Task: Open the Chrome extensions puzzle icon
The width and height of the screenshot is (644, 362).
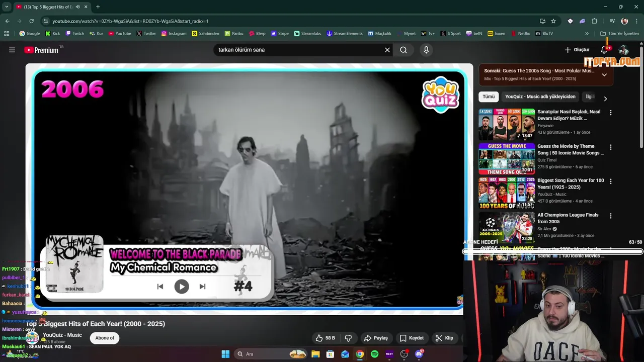Action: [595, 21]
